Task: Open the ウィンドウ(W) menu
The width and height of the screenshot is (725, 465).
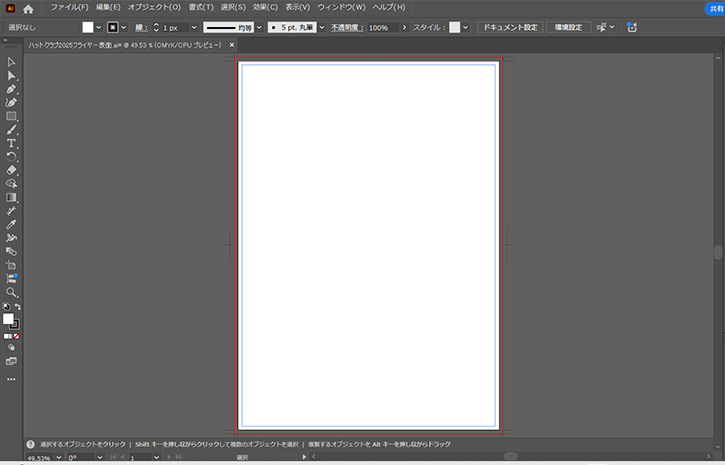Action: 341,8
